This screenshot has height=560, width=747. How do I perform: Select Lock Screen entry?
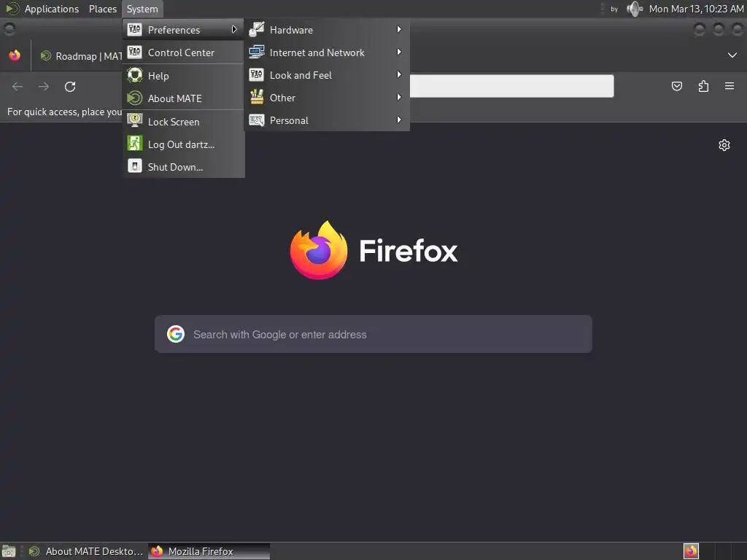(x=183, y=122)
